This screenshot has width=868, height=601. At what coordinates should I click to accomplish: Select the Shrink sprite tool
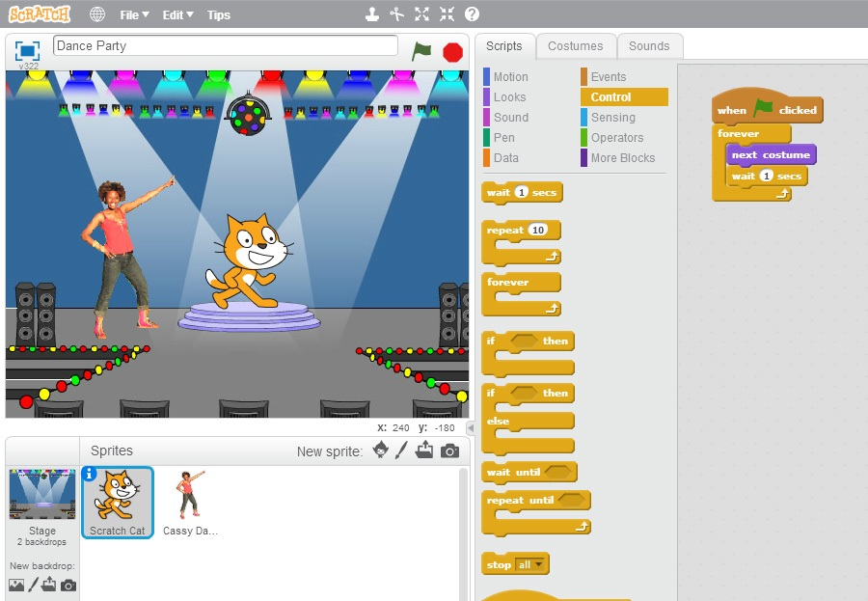coord(447,14)
